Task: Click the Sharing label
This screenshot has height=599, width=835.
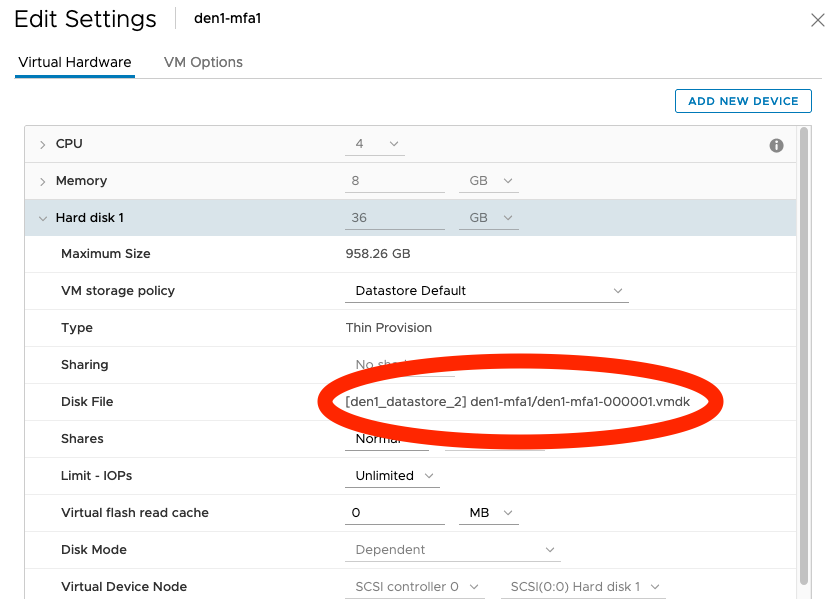Action: 85,365
